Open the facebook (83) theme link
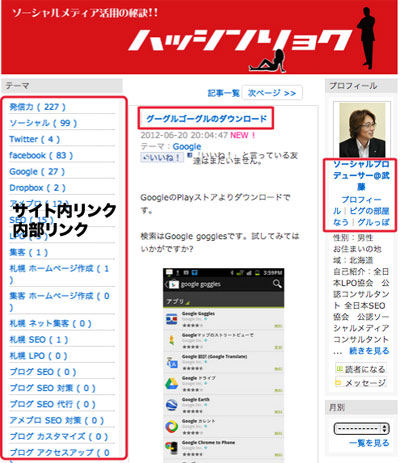The image size is (400, 463). (x=41, y=155)
